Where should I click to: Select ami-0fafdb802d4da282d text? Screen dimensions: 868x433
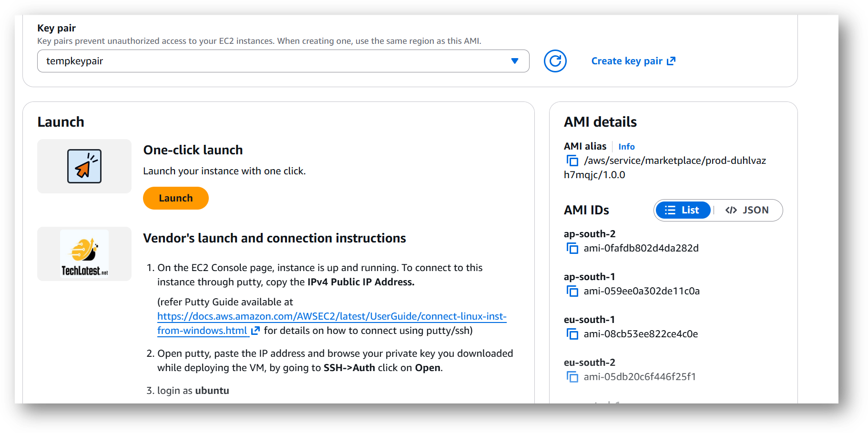(x=641, y=248)
